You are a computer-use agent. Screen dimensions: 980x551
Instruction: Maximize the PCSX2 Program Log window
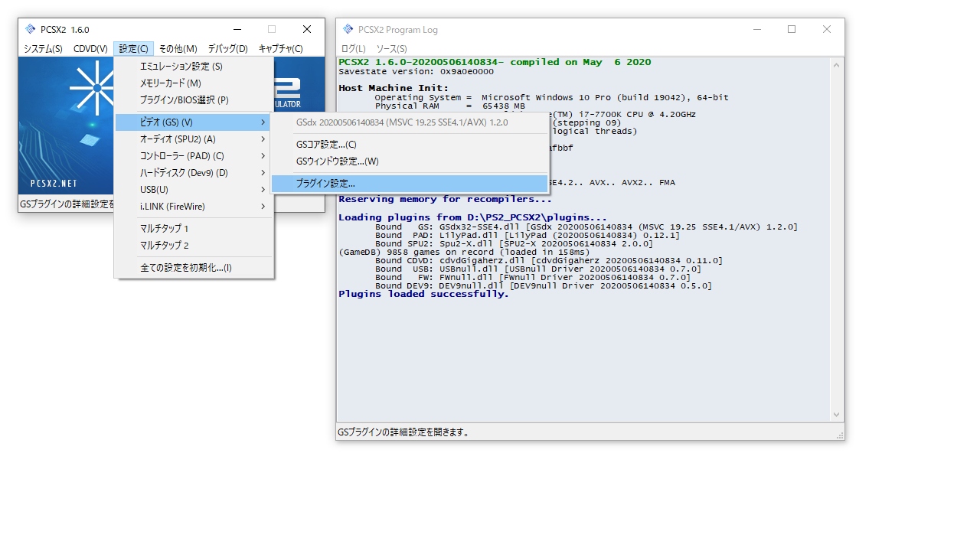(x=792, y=29)
